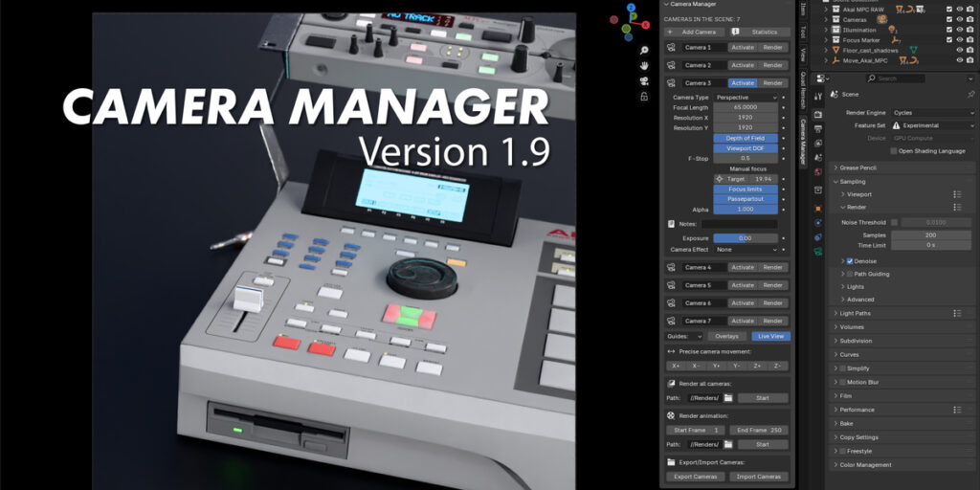Click the Camera 1 camera icon
The image size is (980, 490).
click(671, 48)
